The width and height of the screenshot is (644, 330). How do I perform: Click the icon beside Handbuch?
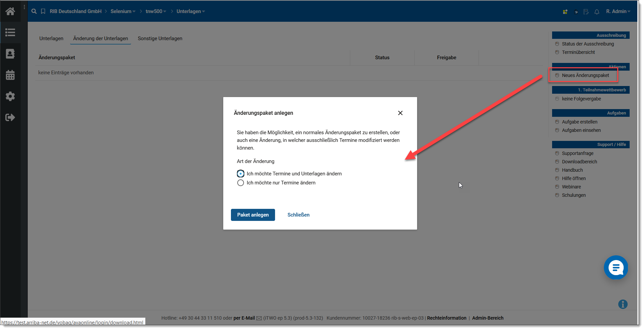coord(557,170)
